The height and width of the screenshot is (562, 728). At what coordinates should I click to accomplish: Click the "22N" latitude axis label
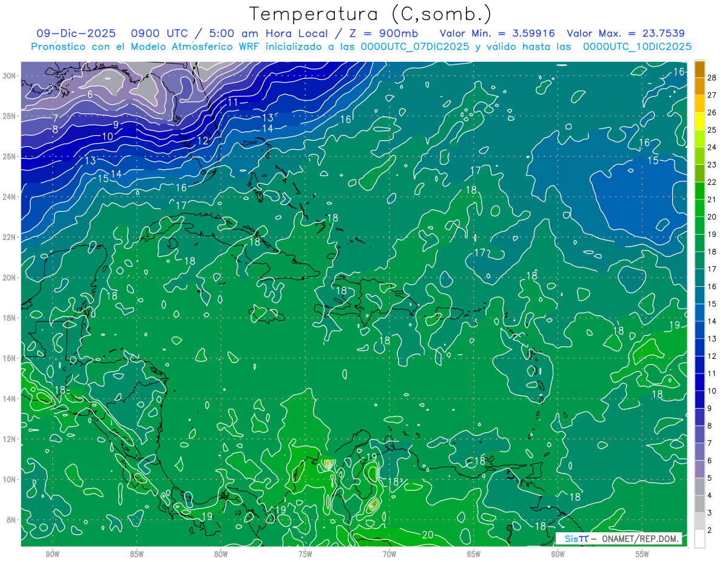10,237
